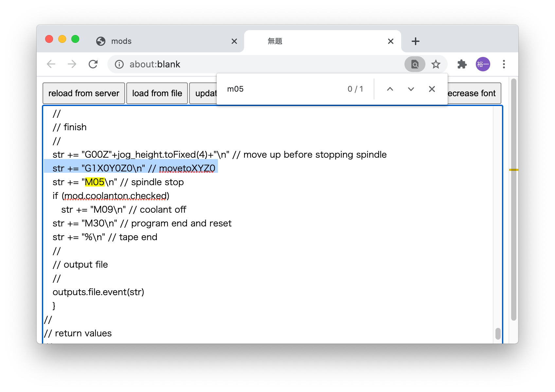Close the 無題 tab
The height and width of the screenshot is (392, 555).
click(x=390, y=41)
